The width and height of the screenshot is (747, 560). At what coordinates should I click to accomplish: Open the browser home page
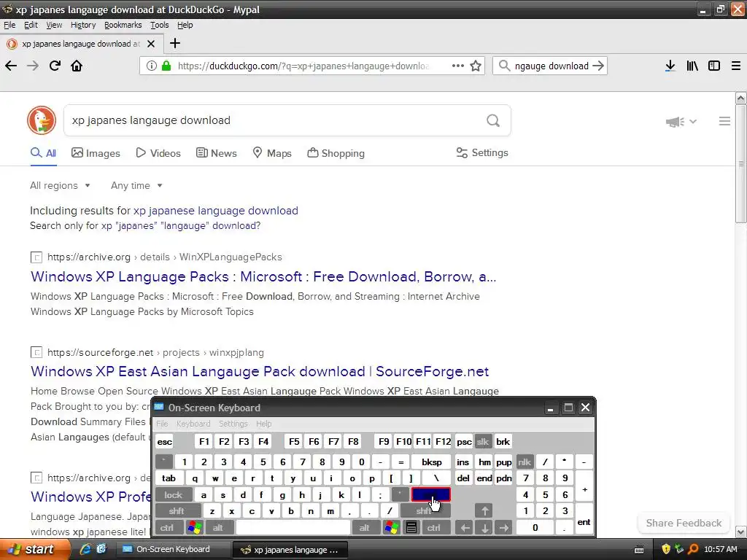click(77, 66)
